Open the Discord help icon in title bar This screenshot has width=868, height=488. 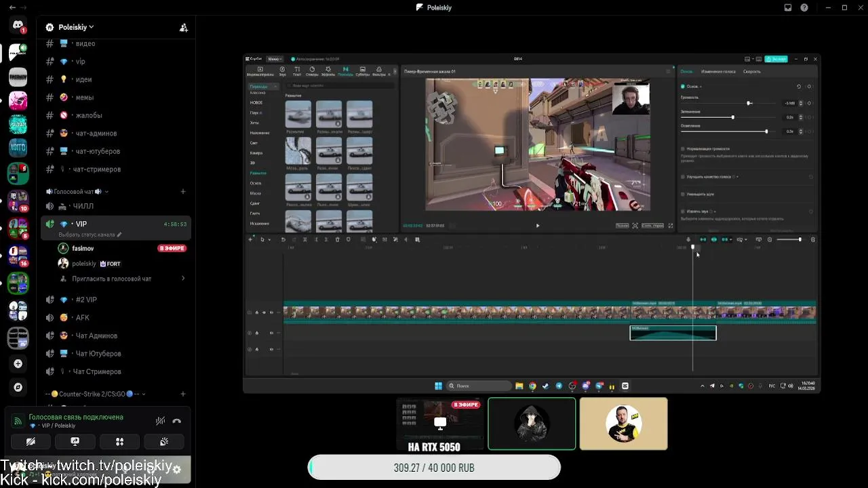click(x=804, y=7)
